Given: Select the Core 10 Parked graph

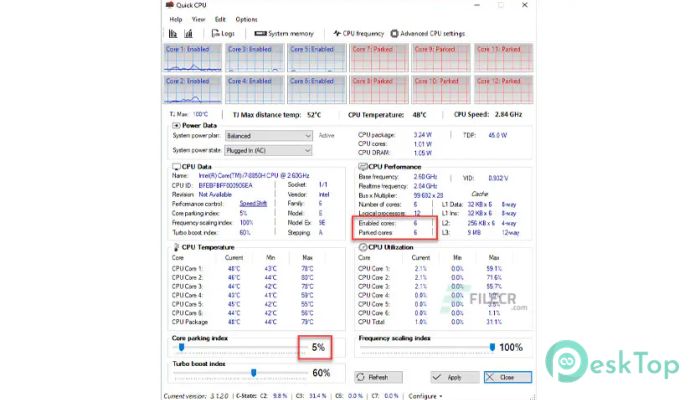Looking at the screenshot, I should (x=441, y=89).
